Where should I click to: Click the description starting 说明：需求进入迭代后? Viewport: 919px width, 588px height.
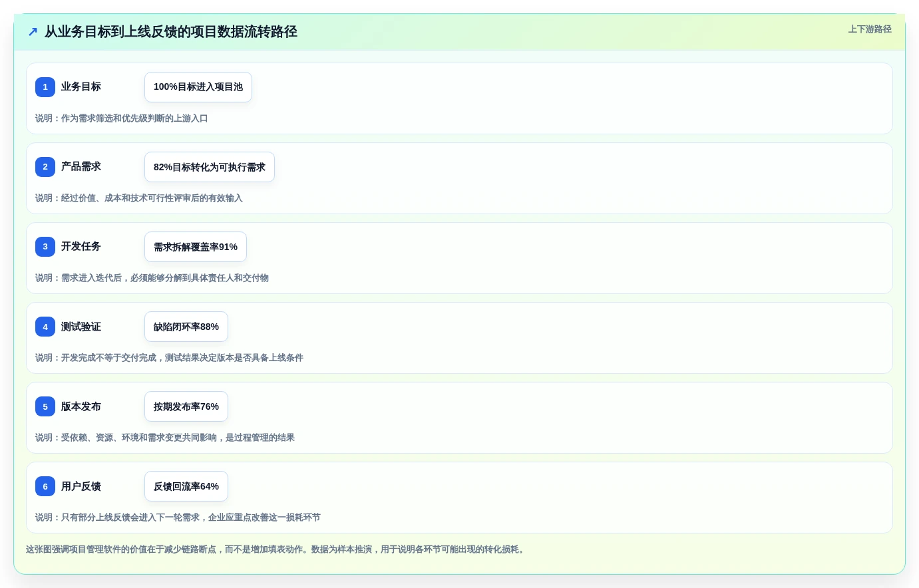[x=152, y=278]
